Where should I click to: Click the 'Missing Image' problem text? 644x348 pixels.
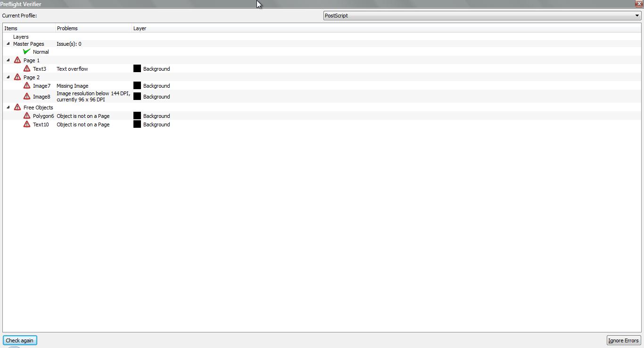[73, 86]
